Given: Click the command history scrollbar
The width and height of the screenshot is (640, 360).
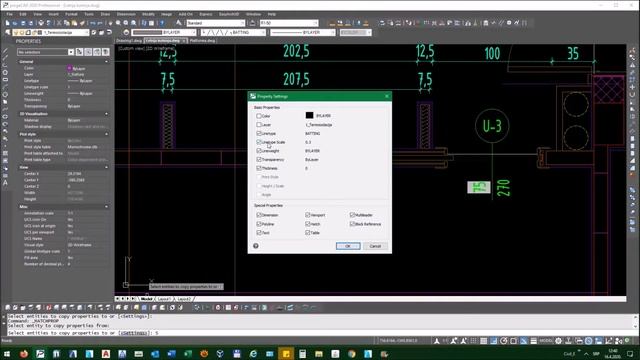Looking at the screenshot, I should [636, 321].
